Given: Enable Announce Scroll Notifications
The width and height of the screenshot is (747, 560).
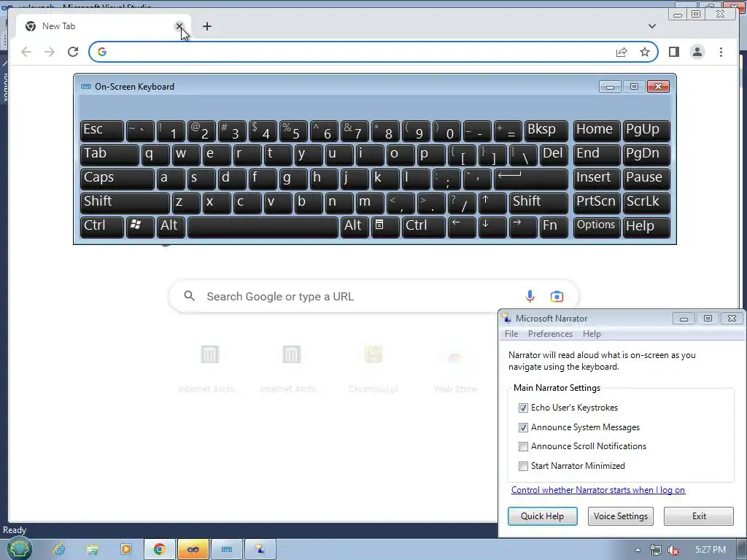Looking at the screenshot, I should click(x=523, y=447).
